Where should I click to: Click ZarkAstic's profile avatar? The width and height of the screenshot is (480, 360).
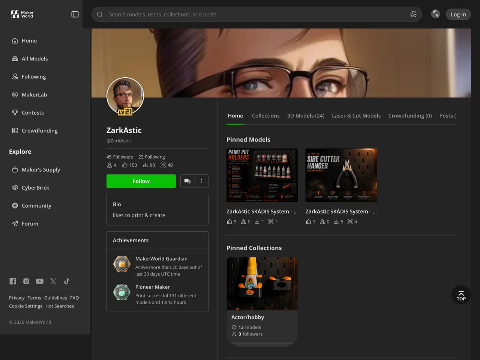[125, 96]
